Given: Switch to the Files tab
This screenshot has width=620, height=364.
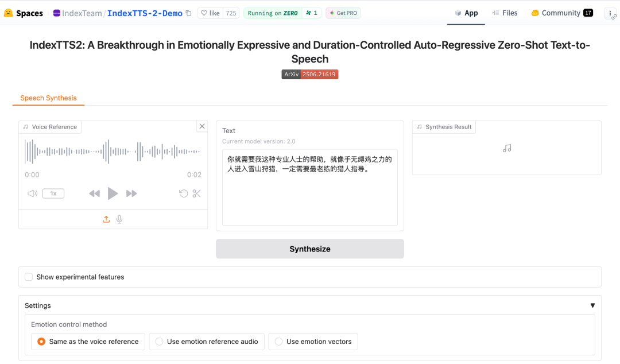Looking at the screenshot, I should (505, 13).
